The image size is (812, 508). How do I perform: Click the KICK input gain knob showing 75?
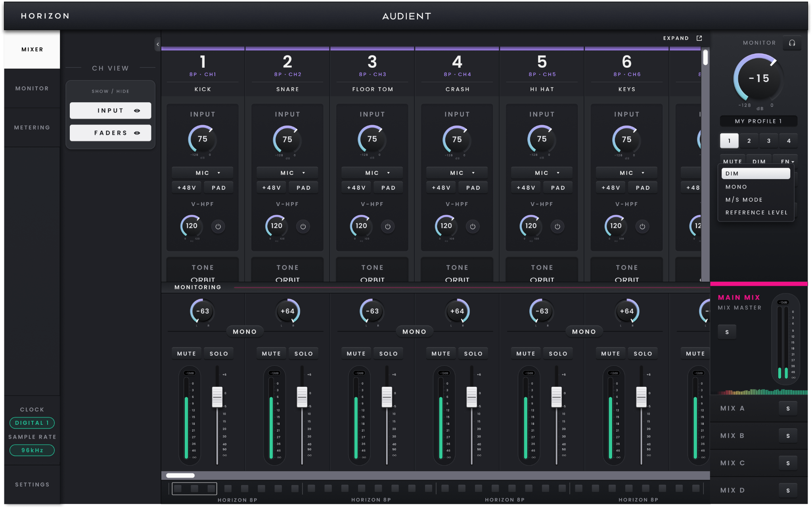click(x=202, y=139)
